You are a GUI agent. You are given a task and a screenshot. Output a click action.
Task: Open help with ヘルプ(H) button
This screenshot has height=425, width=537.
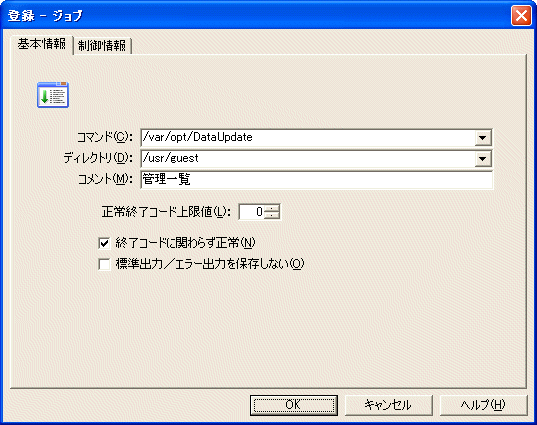pyautogui.click(x=483, y=405)
